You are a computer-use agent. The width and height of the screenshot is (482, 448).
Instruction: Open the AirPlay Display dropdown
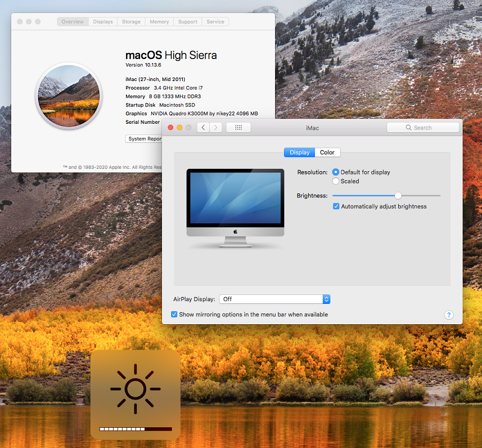tap(275, 299)
